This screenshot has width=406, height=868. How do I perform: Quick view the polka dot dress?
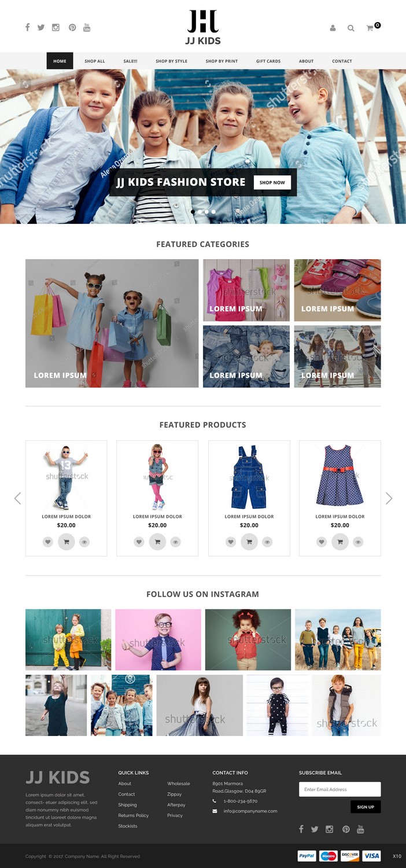[358, 542]
